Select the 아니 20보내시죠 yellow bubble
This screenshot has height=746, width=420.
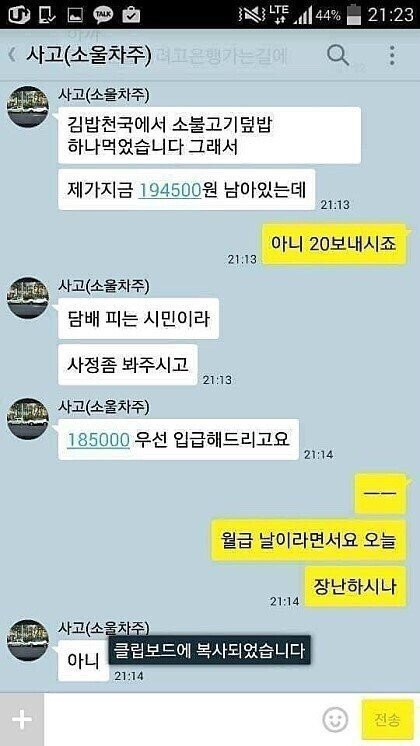(334, 244)
